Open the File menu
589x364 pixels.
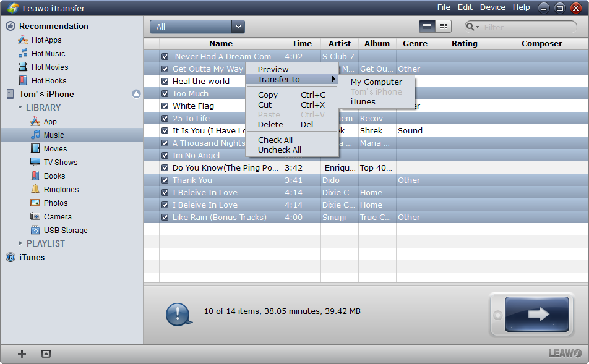[x=444, y=7]
